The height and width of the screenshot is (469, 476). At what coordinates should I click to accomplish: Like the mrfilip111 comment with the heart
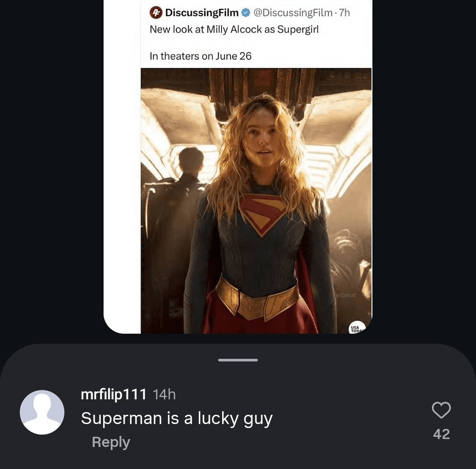[441, 410]
